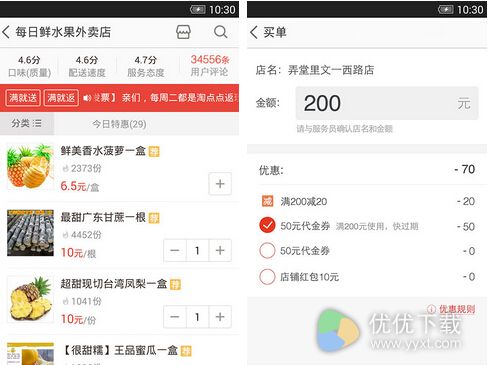Tap the 优惠规则 info circle icon
Screen dimensions: 488x365
tap(431, 309)
